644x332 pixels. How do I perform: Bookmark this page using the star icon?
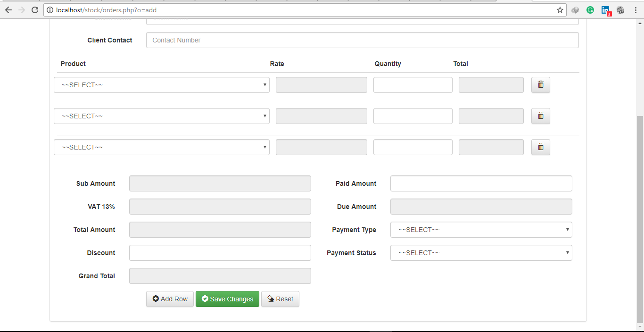click(x=560, y=9)
